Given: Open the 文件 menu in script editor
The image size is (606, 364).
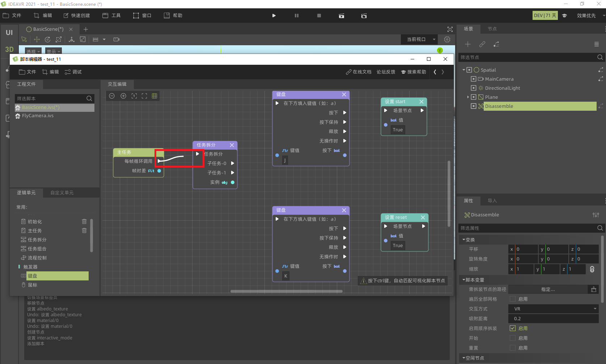Looking at the screenshot, I should pyautogui.click(x=27, y=72).
